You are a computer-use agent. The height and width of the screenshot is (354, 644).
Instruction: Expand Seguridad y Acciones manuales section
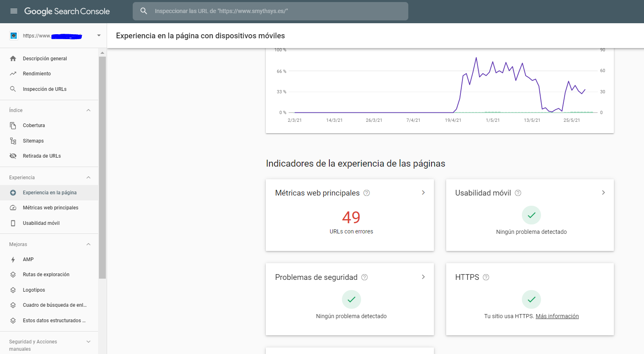point(88,342)
